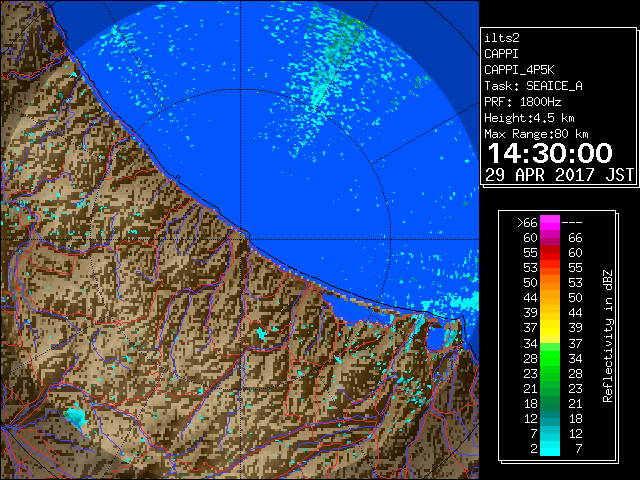
Task: Click the '>66' legend label
Action: tap(527, 223)
